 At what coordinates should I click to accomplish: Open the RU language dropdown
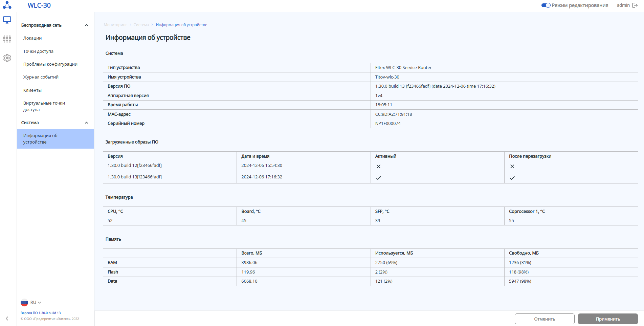tap(36, 303)
